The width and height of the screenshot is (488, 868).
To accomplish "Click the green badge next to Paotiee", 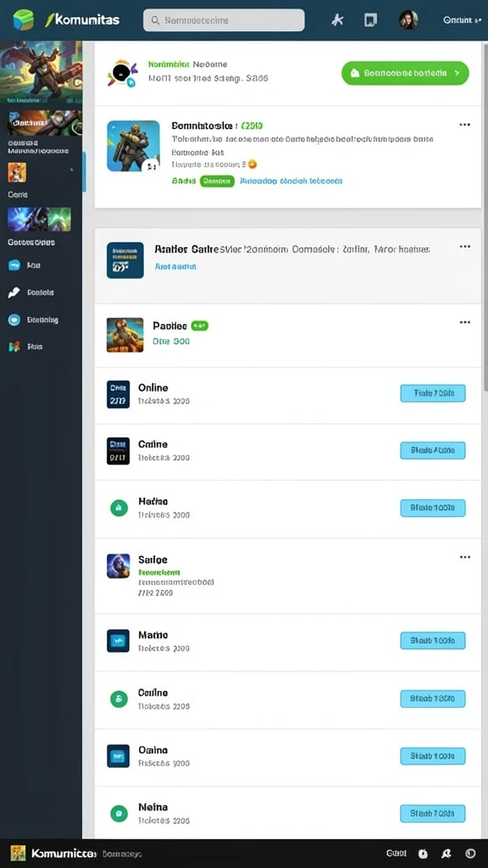I will (x=200, y=326).
